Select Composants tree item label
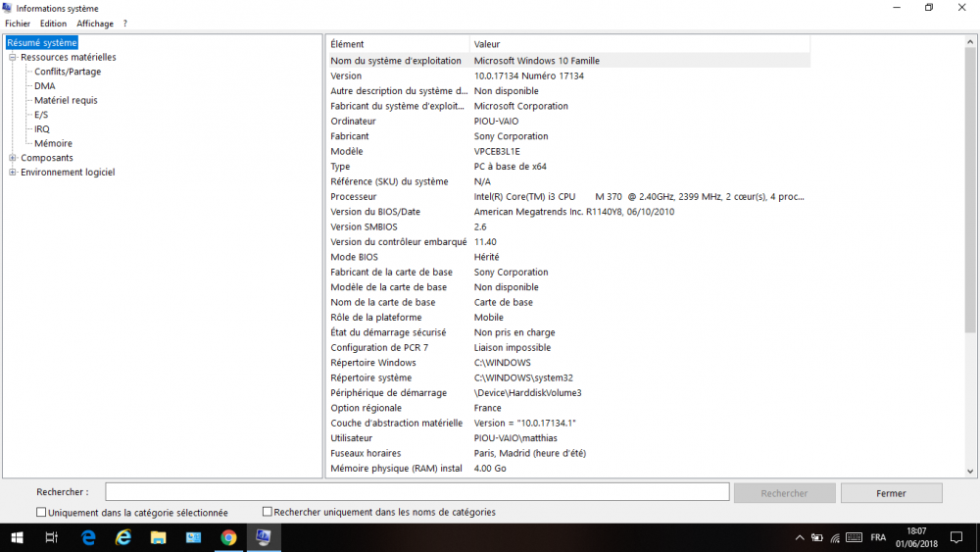 47,158
